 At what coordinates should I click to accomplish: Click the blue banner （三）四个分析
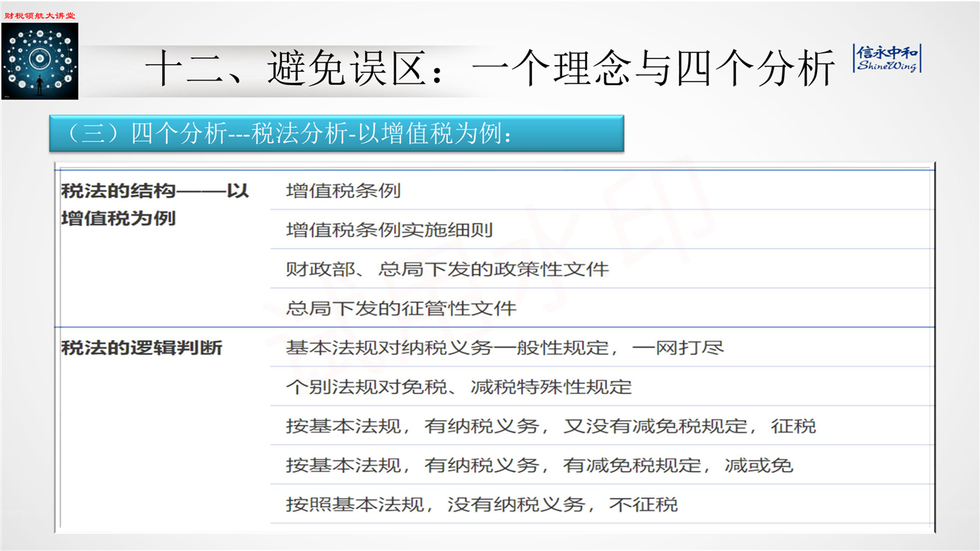pyautogui.click(x=335, y=133)
